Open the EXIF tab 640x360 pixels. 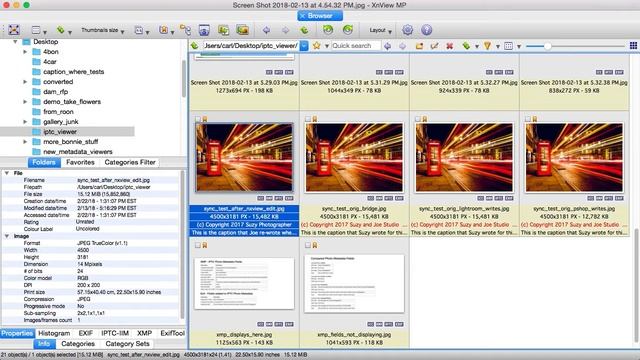[x=85, y=333]
